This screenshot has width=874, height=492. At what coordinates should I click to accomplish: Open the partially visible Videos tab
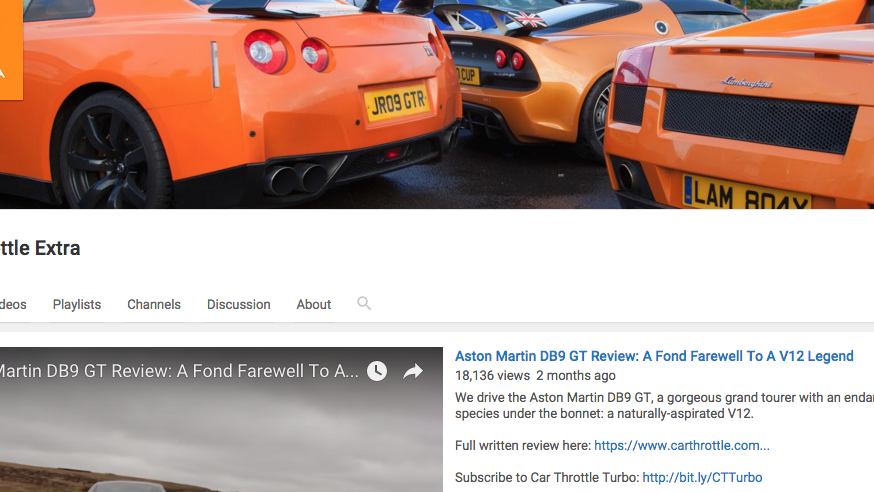(13, 304)
